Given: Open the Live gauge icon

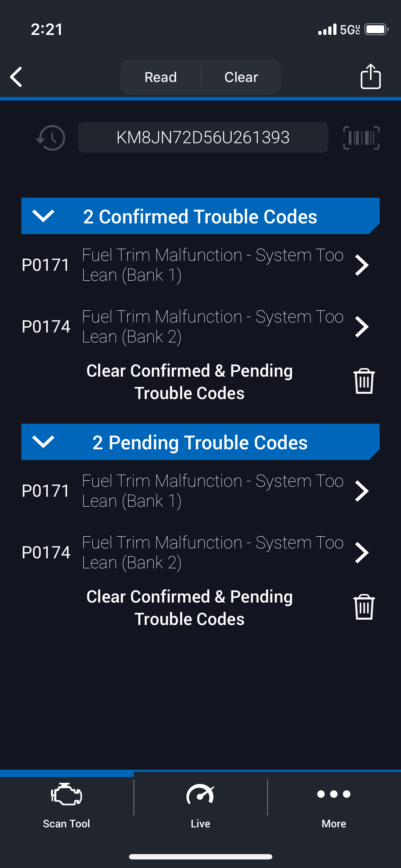Looking at the screenshot, I should 200,795.
